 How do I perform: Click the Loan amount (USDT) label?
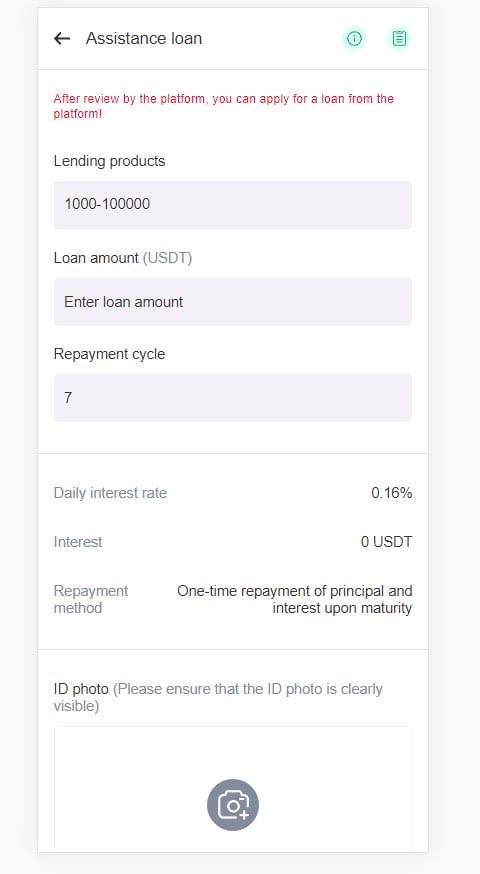tap(123, 258)
